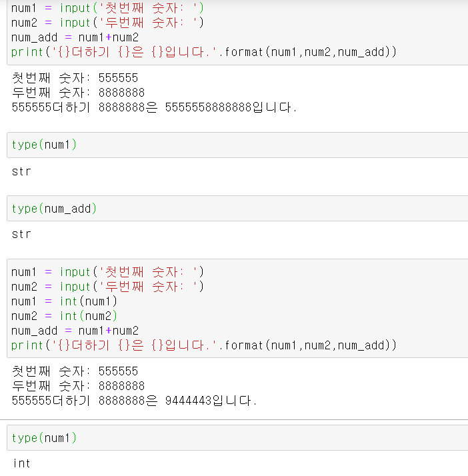Viewport: 468px width, 476px height.
Task: Click 두번째 숫자: 8888888 output above the 9444443 result
Action: 78,386
